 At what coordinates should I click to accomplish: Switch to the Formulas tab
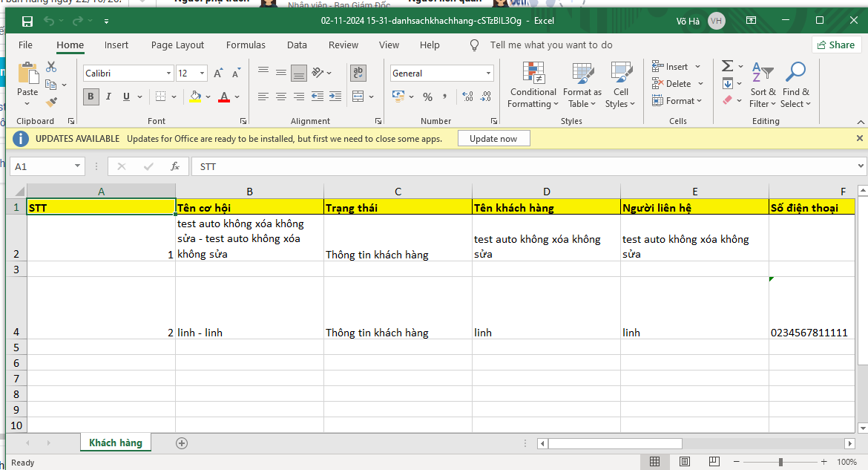246,45
